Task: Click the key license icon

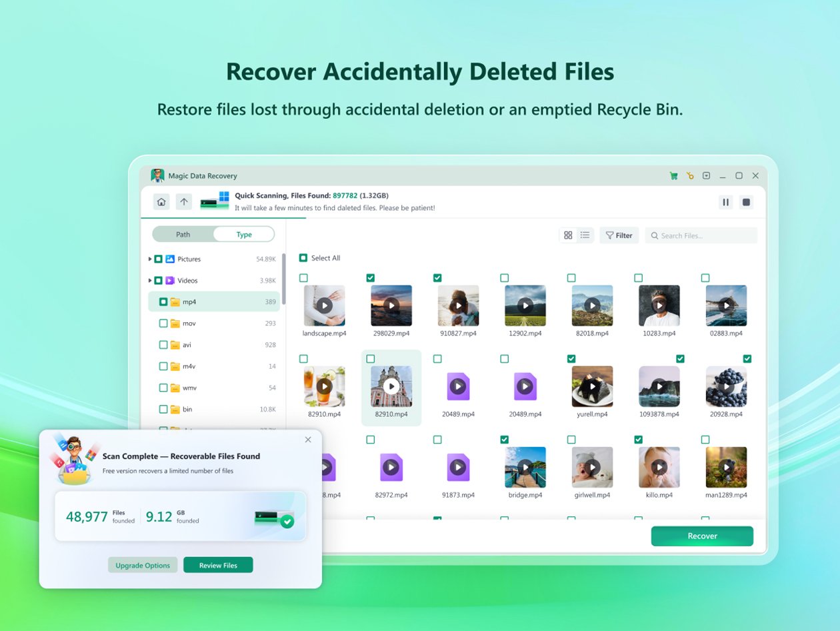Action: pyautogui.click(x=690, y=176)
